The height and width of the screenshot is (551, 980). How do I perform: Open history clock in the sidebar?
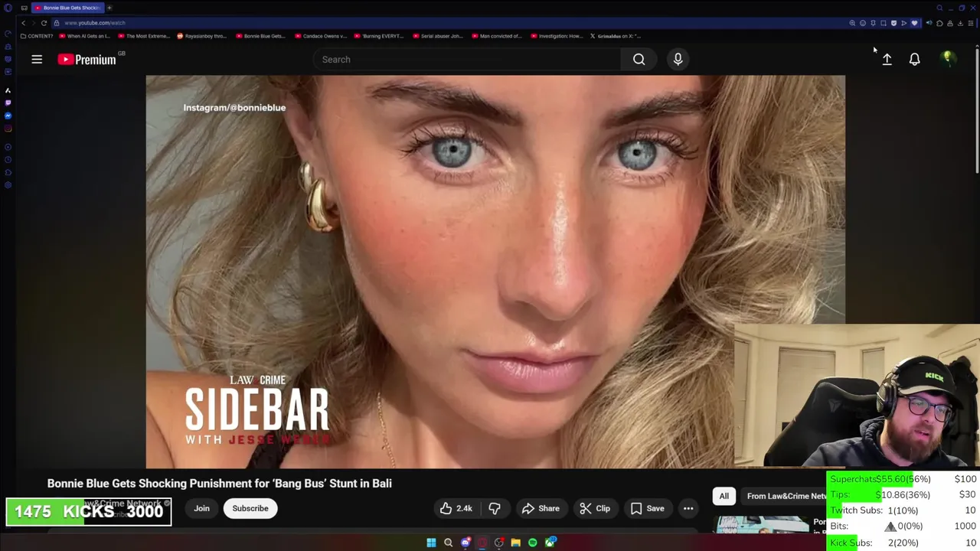pyautogui.click(x=8, y=159)
